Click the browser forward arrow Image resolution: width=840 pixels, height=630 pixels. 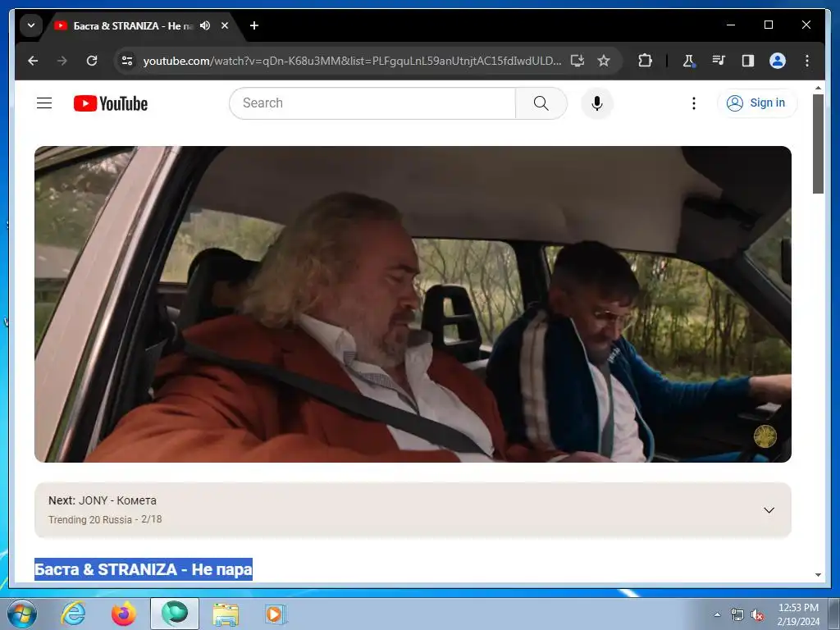click(62, 61)
